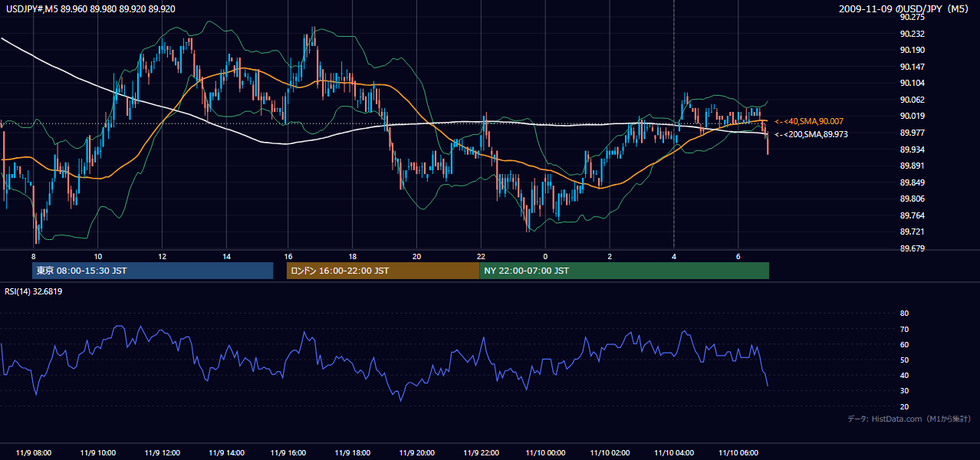Click the RSI axis level 30
Viewport: 980px width, 460px height.
(904, 390)
